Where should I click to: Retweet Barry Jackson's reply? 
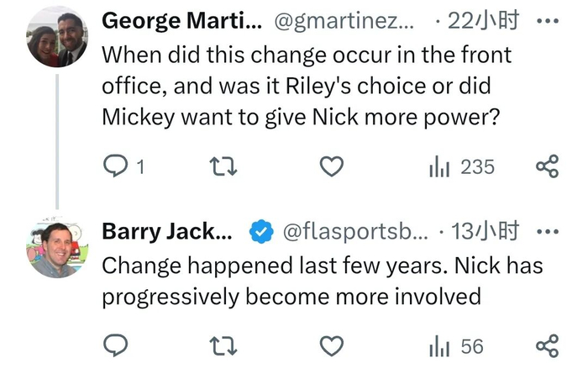point(224,345)
